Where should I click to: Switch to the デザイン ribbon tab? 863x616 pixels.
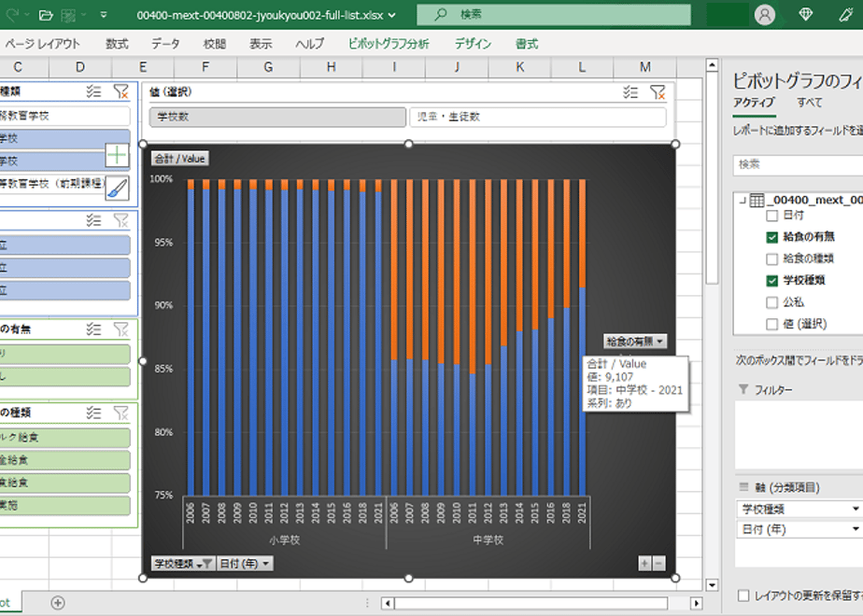[x=473, y=44]
